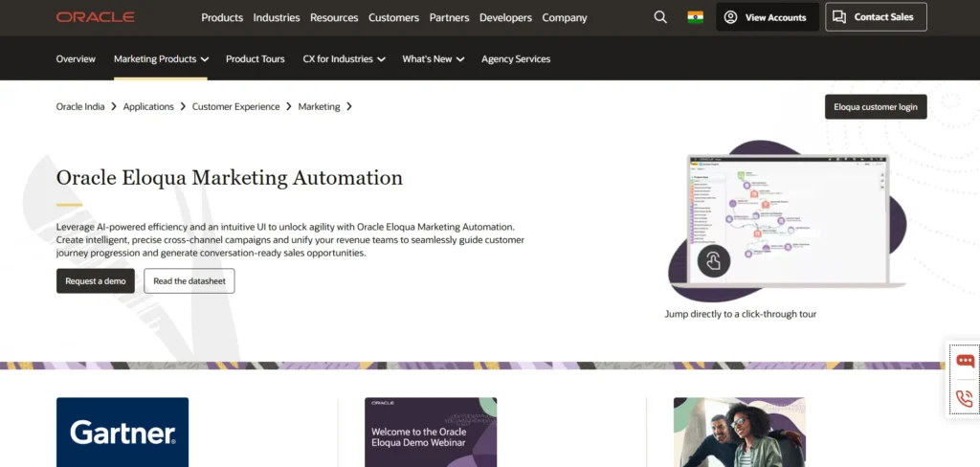Expand CX for Industries dropdown
Screen dimensions: 980x467
click(344, 58)
